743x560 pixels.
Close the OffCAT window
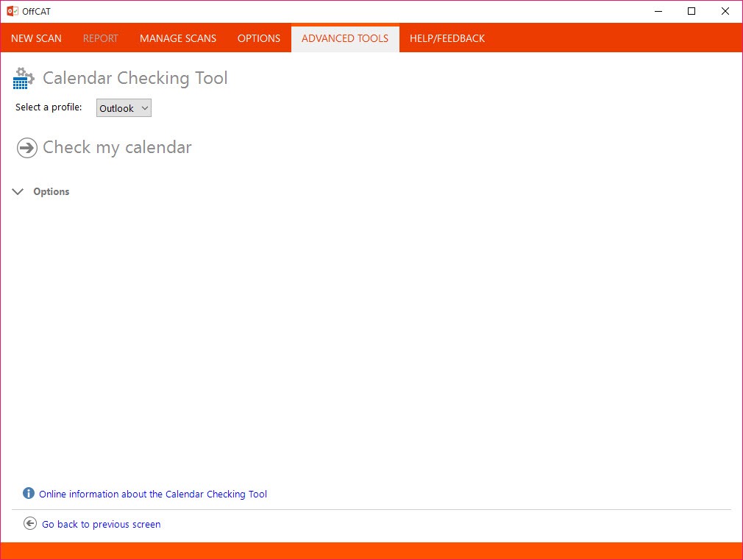click(725, 11)
